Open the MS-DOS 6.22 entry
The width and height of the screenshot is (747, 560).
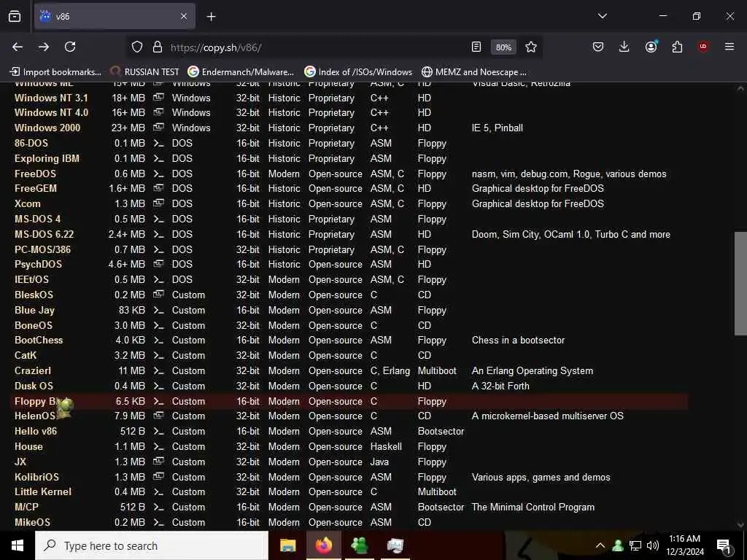coord(44,234)
